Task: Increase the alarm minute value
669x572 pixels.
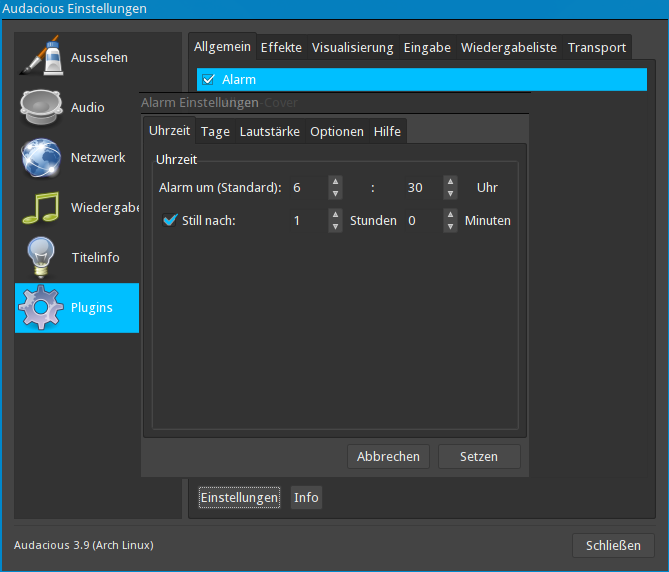Action: tap(450, 182)
